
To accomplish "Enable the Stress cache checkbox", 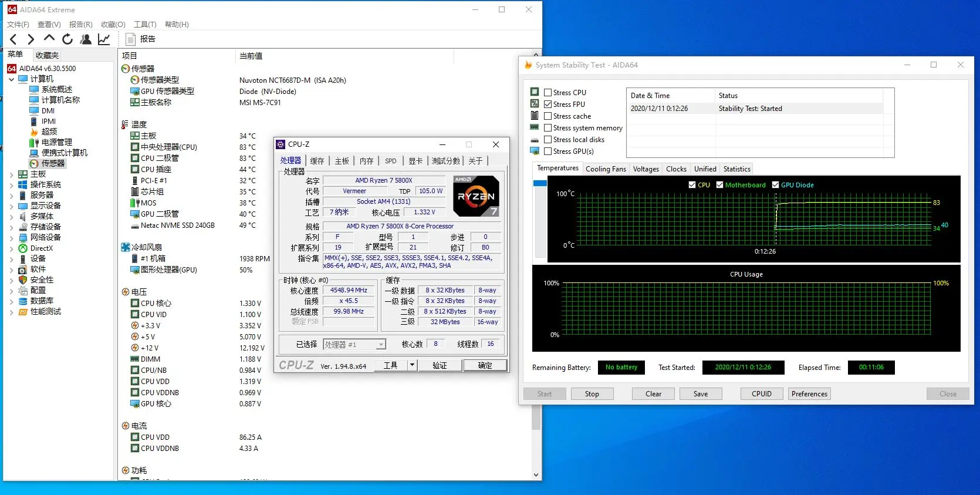I will (548, 116).
